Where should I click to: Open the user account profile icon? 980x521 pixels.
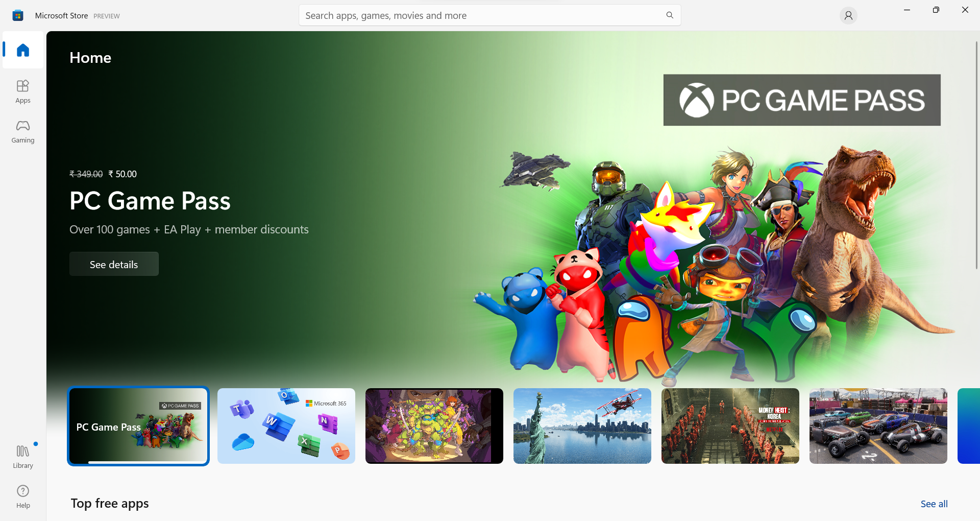pos(848,16)
